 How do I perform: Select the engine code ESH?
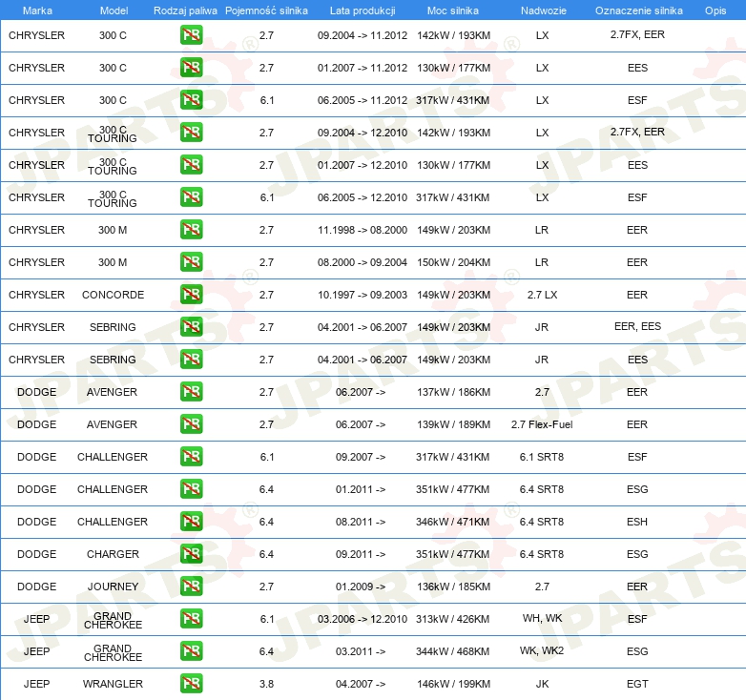[x=637, y=522]
